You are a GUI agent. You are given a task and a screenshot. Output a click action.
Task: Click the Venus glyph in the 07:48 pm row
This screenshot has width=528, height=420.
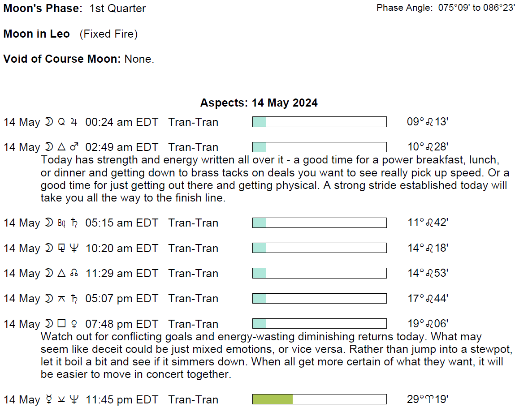pyautogui.click(x=74, y=324)
